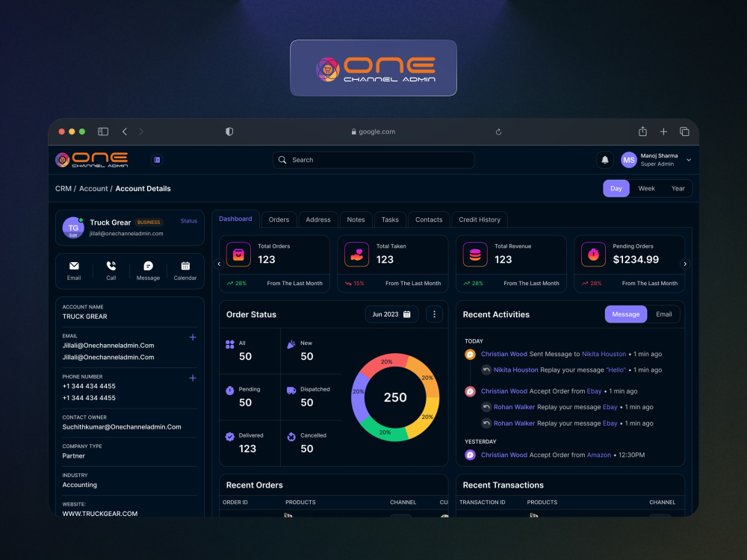This screenshot has width=747, height=560.
Task: Show previous stat cards with left chevron
Action: pyautogui.click(x=219, y=264)
